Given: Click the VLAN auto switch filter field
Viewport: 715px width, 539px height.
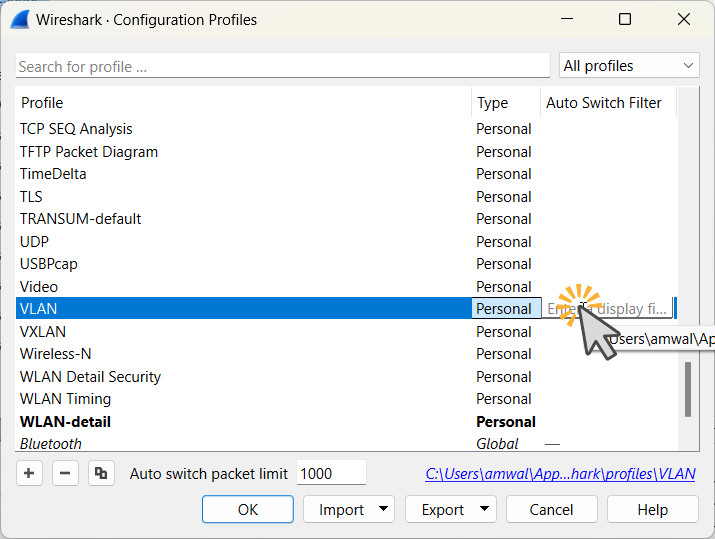Looking at the screenshot, I should point(607,309).
